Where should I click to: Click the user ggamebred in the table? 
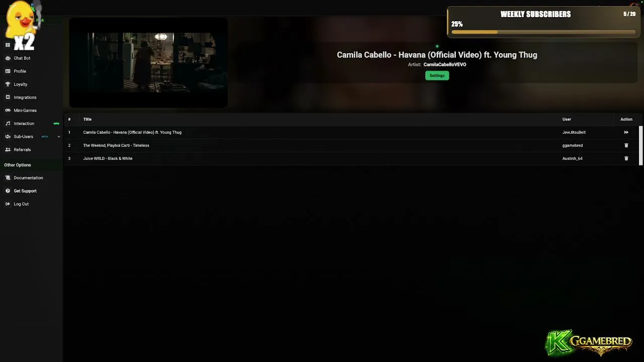[x=573, y=145]
